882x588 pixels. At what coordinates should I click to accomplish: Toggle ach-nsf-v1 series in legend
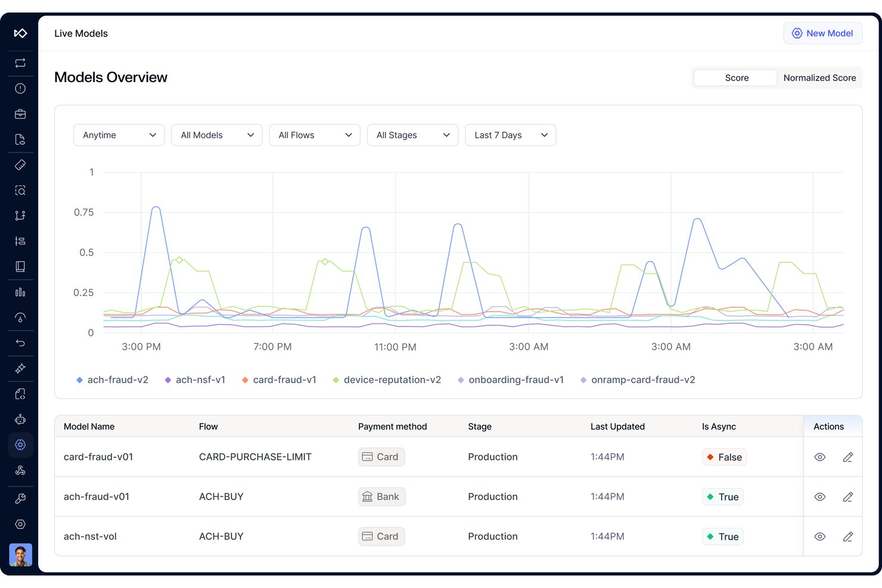pyautogui.click(x=195, y=380)
